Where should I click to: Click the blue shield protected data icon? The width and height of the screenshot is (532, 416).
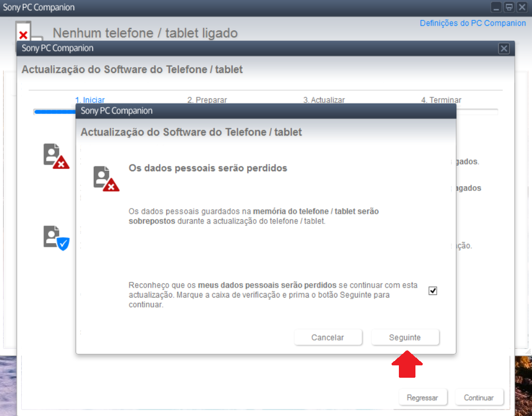click(56, 238)
